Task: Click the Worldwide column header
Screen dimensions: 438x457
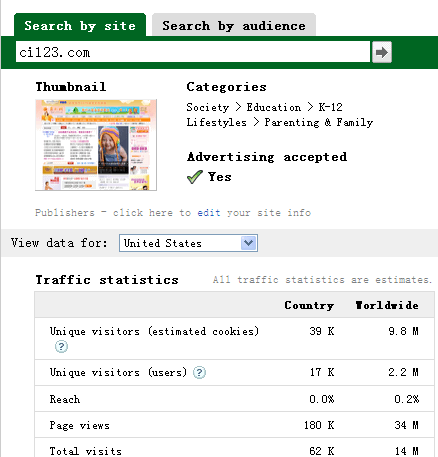Action: 387,305
